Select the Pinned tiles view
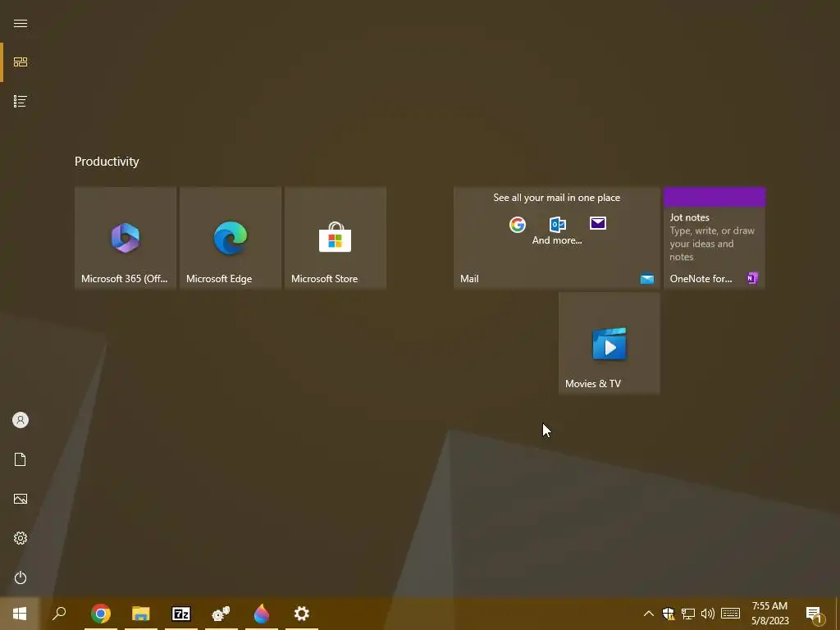 [21, 62]
